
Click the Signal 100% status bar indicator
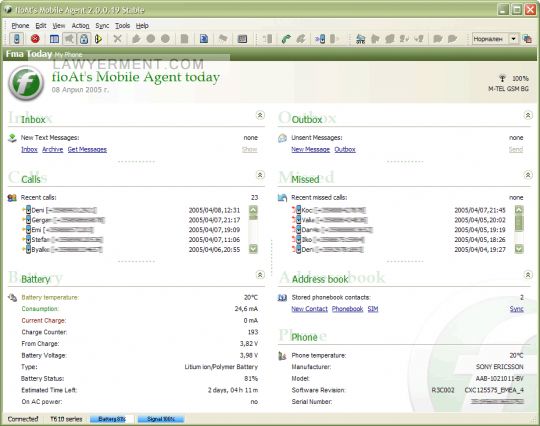pyautogui.click(x=161, y=419)
